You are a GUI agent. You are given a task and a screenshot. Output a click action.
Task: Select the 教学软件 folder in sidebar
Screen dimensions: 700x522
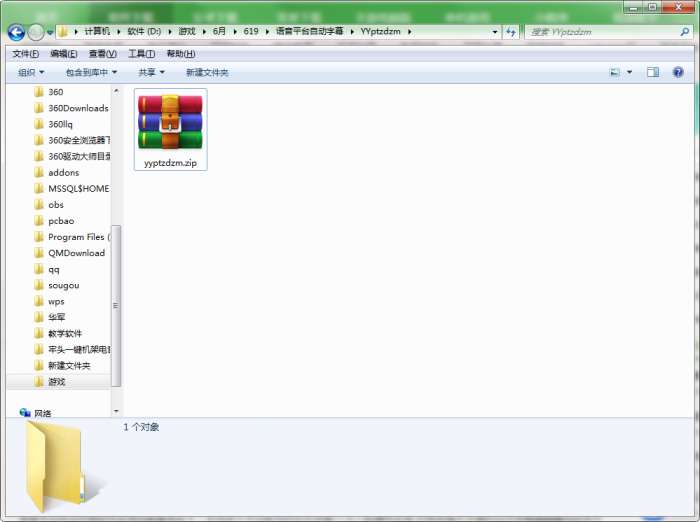tap(59, 334)
